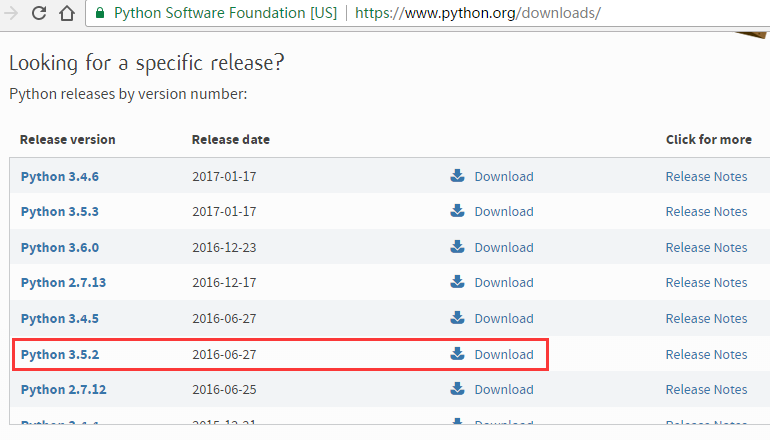The width and height of the screenshot is (770, 440).
Task: View Release Notes for Python 2.7.13
Action: (x=706, y=283)
